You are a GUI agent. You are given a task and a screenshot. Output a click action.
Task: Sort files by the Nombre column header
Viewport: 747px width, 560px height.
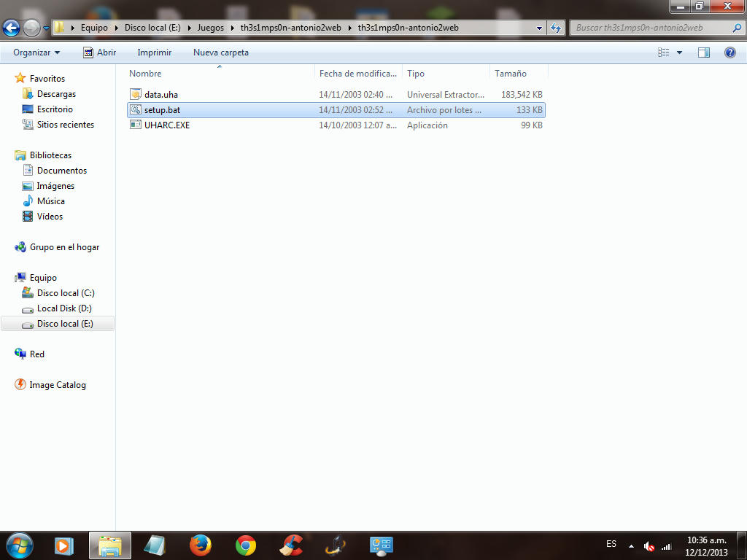tap(146, 74)
